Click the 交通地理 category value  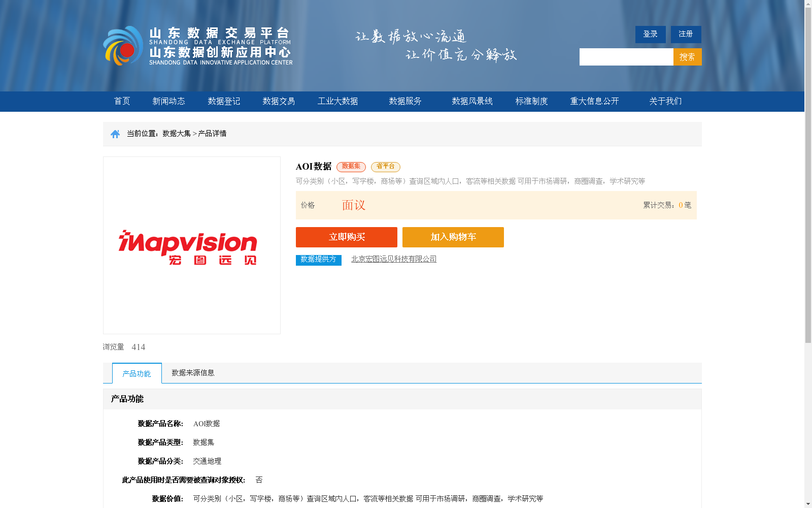[207, 461]
